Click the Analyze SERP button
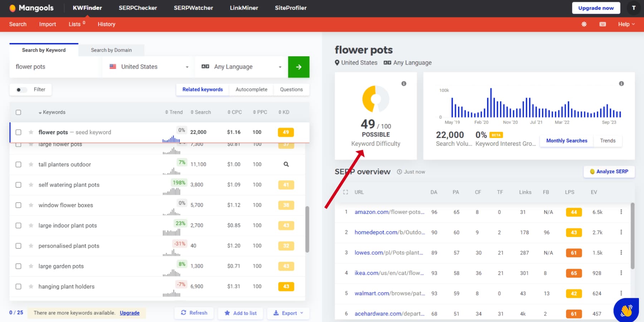 pos(609,171)
